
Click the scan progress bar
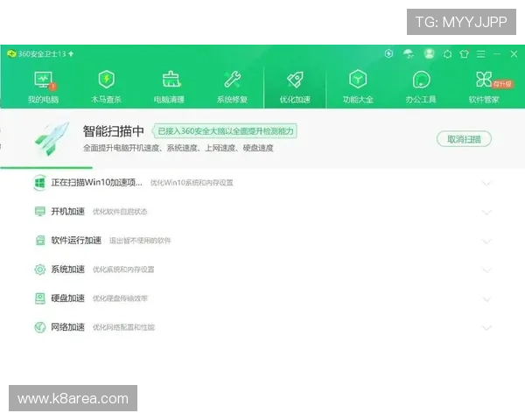pos(46,167)
